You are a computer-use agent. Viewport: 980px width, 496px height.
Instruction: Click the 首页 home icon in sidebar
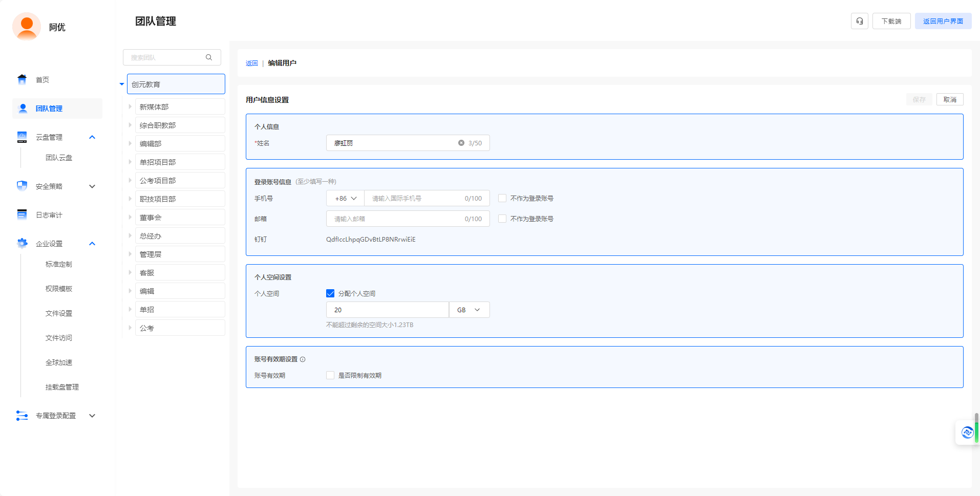[22, 79]
